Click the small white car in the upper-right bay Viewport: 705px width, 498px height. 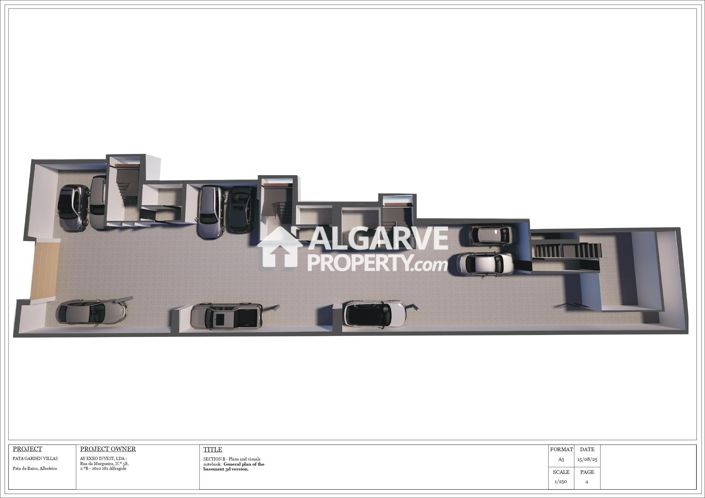pyautogui.click(x=490, y=235)
